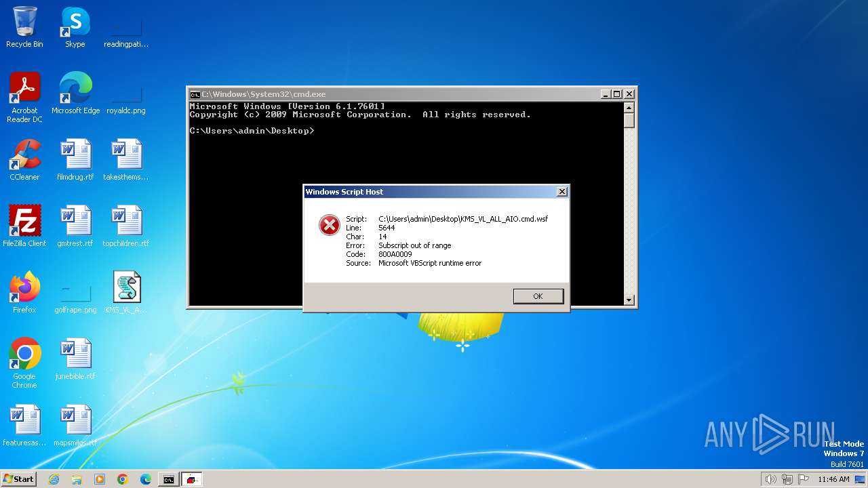868x488 pixels.
Task: Click 'Subscript out of range' error text
Action: pos(414,245)
